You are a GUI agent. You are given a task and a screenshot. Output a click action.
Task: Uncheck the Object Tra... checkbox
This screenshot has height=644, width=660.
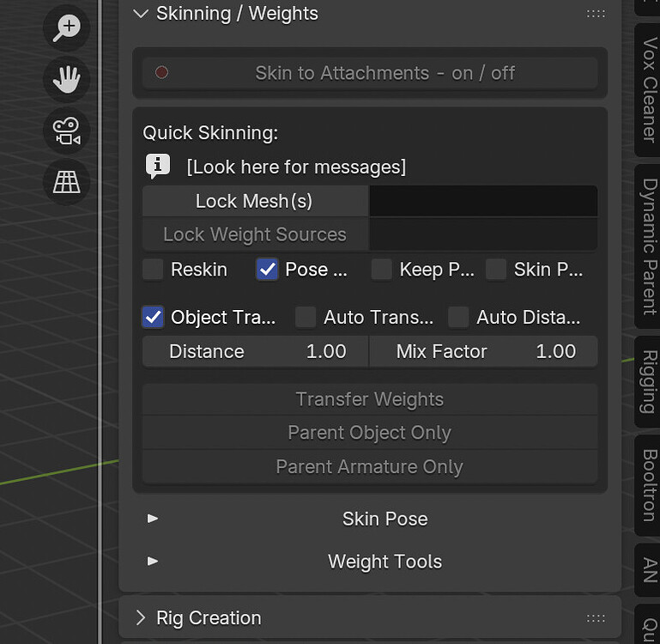153,317
